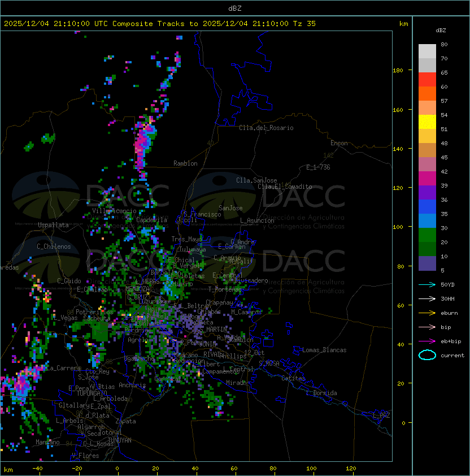Click the Clla.SanJose place label
Screen dimensions: 470x476
tap(256, 180)
